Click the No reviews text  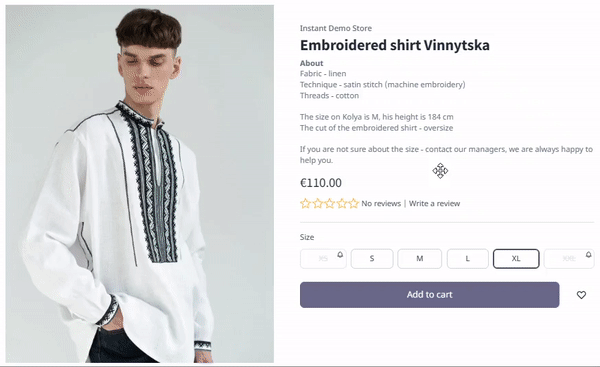click(x=381, y=204)
